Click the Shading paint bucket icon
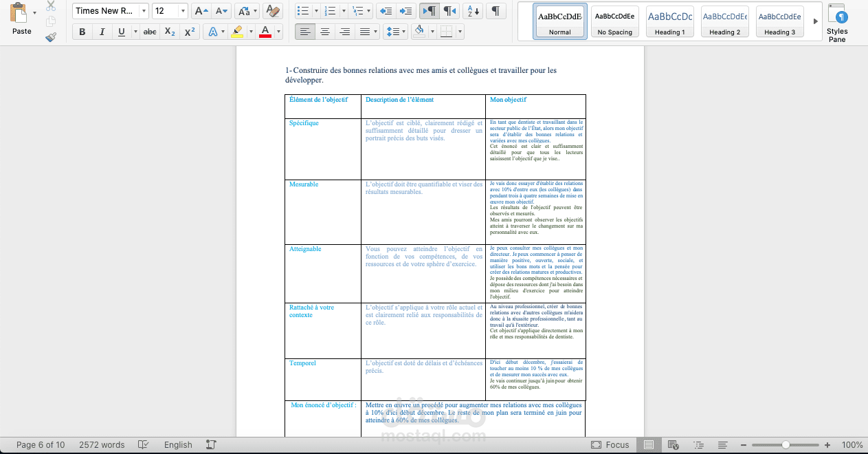 [419, 32]
